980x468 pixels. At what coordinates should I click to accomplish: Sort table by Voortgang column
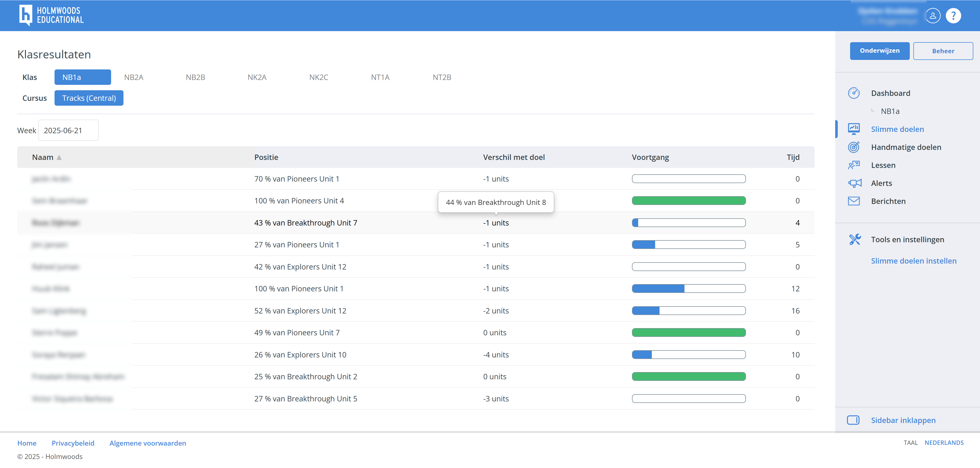(650, 157)
